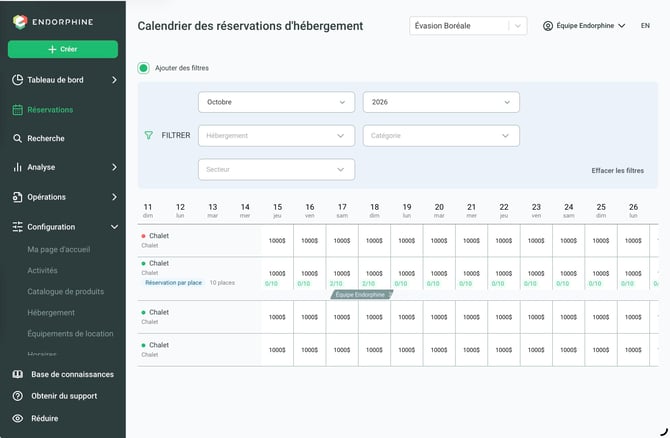Click the Endorphine logo icon
The height and width of the screenshot is (438, 670).
click(x=20, y=22)
